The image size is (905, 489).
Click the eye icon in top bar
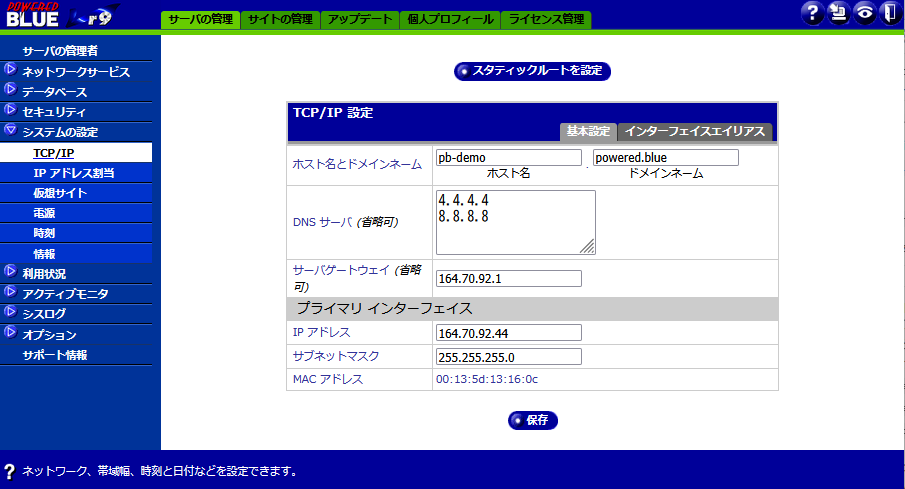865,13
